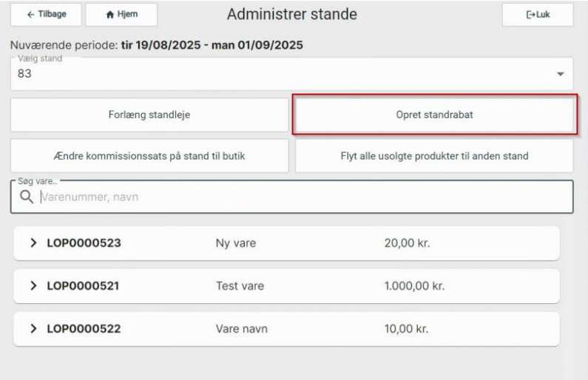Select the Test vare product name
The height and width of the screenshot is (380, 588).
pos(239,286)
